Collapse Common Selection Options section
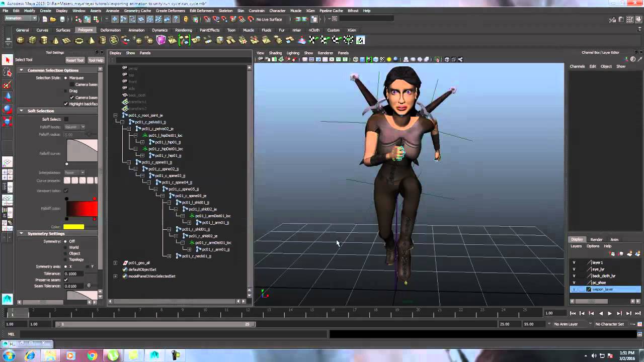The height and width of the screenshot is (362, 644). (x=21, y=70)
